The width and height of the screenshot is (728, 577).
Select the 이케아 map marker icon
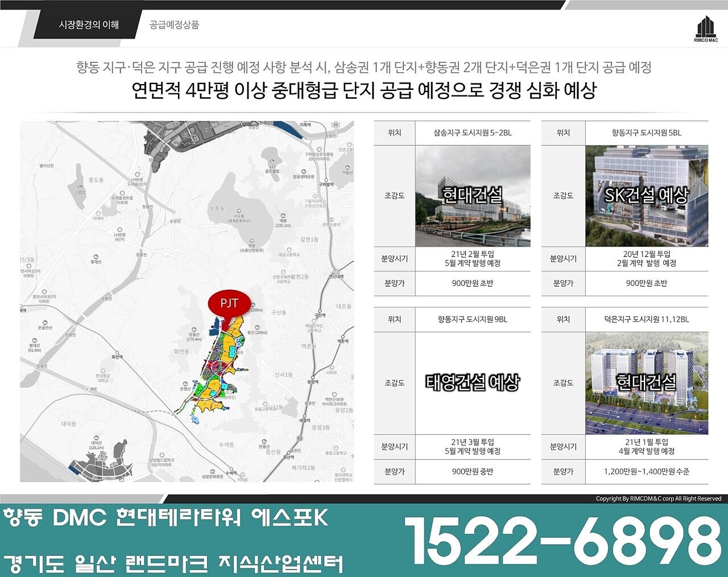point(98,212)
